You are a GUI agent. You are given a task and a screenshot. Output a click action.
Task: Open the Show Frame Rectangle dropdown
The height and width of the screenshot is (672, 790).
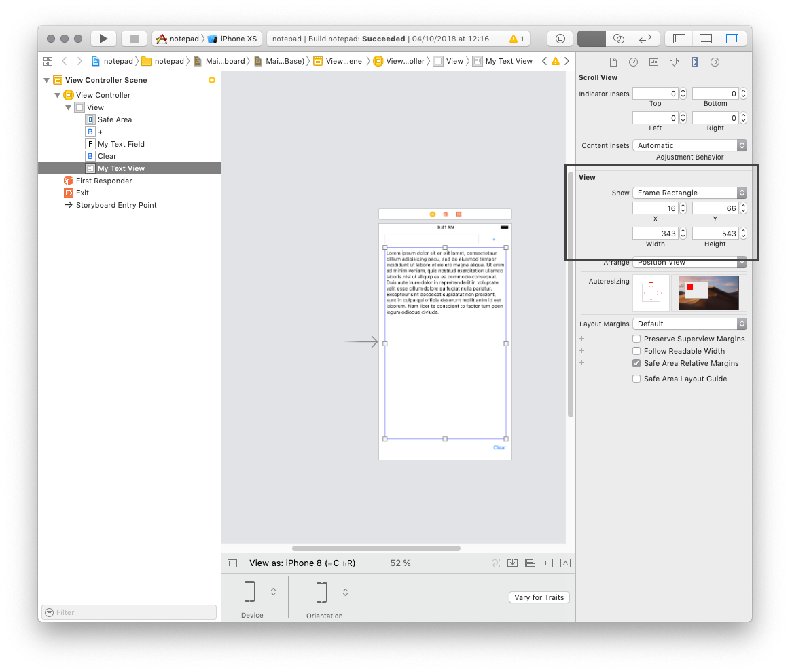[x=689, y=193]
